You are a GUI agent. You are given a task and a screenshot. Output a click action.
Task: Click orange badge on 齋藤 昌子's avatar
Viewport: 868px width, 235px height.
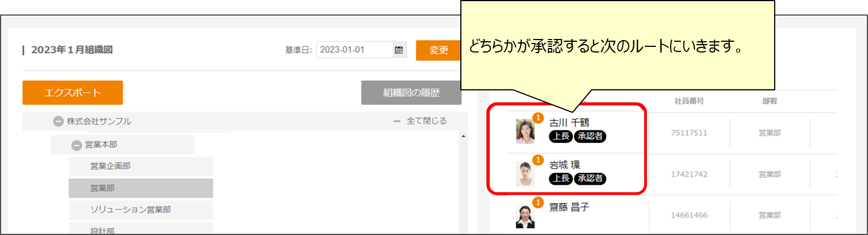click(x=538, y=202)
